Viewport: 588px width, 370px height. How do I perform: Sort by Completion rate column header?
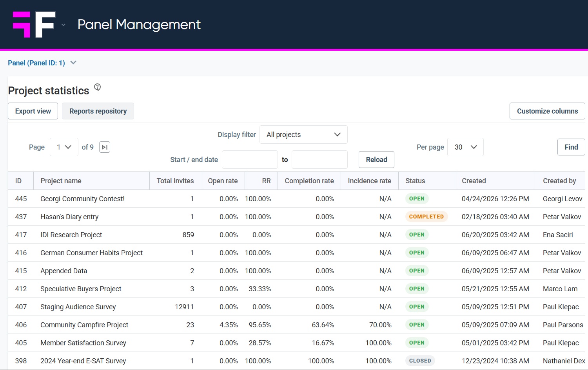click(309, 181)
